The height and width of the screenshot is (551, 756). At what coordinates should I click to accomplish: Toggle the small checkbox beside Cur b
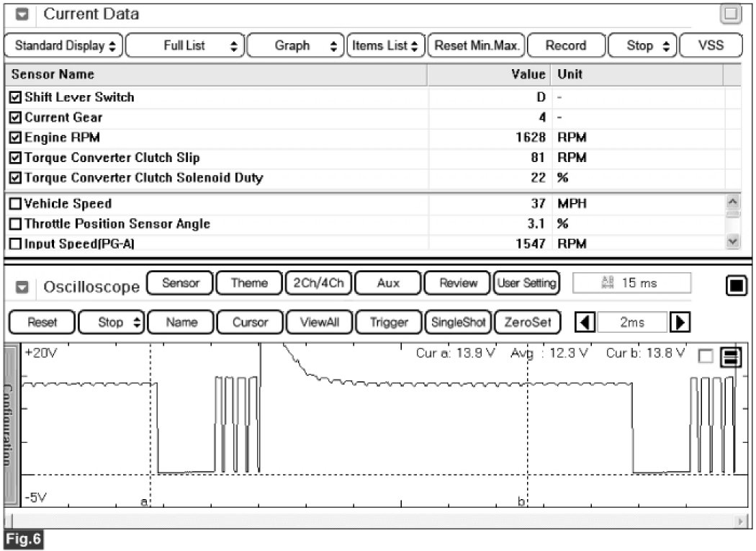706,356
